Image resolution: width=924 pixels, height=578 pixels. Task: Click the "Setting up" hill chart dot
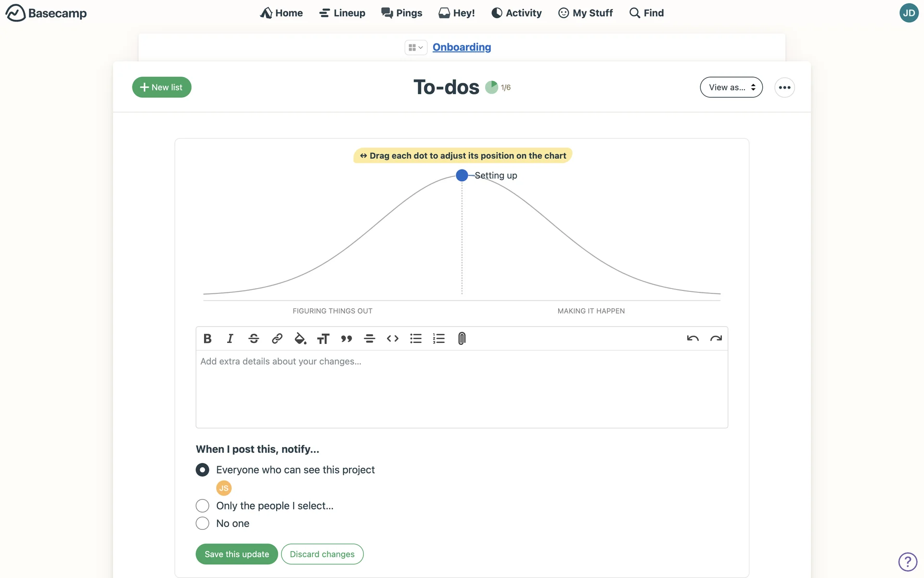[x=462, y=175]
